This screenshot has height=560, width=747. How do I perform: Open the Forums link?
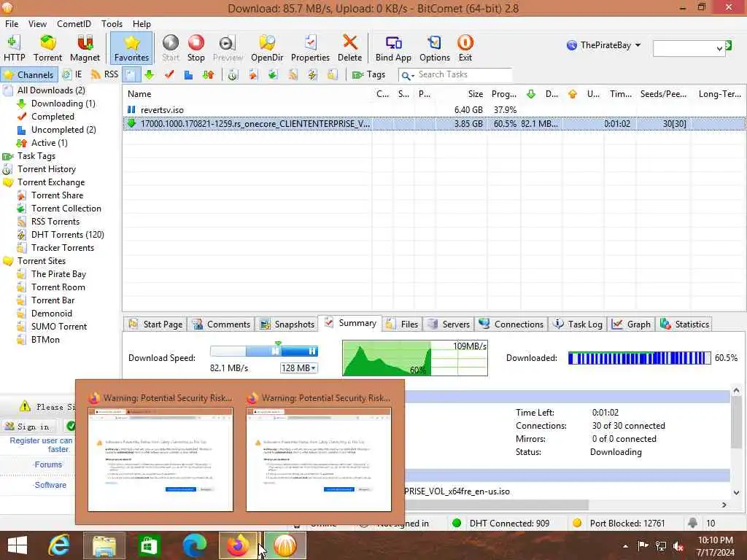point(48,464)
